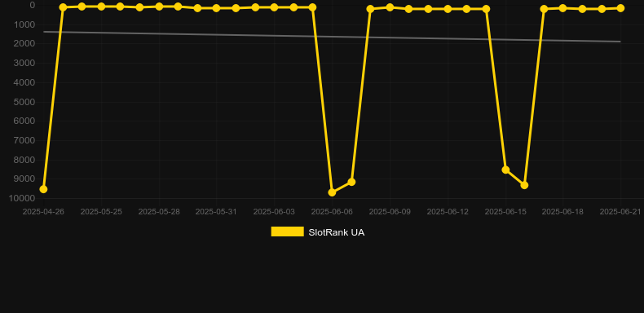Image resolution: width=644 pixels, height=313 pixels.
Task: Select the data point for 2025-05-25
Action: [101, 7]
